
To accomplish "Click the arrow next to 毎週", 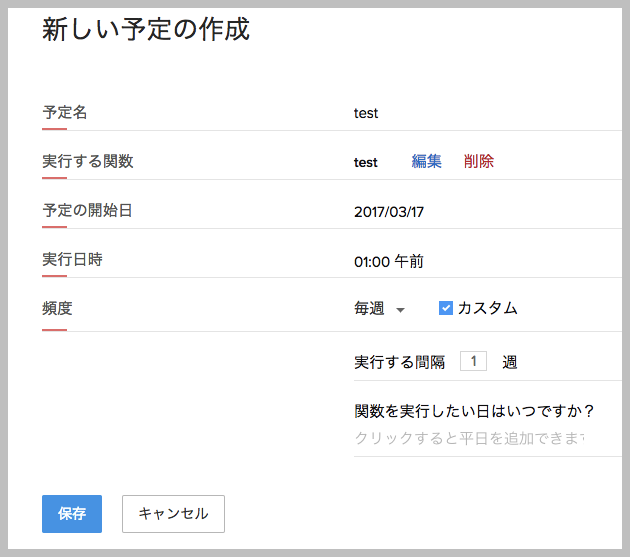I will [400, 310].
